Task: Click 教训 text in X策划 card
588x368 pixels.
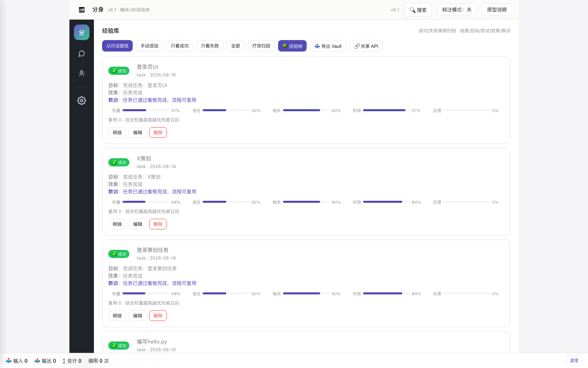Action: [x=152, y=191]
